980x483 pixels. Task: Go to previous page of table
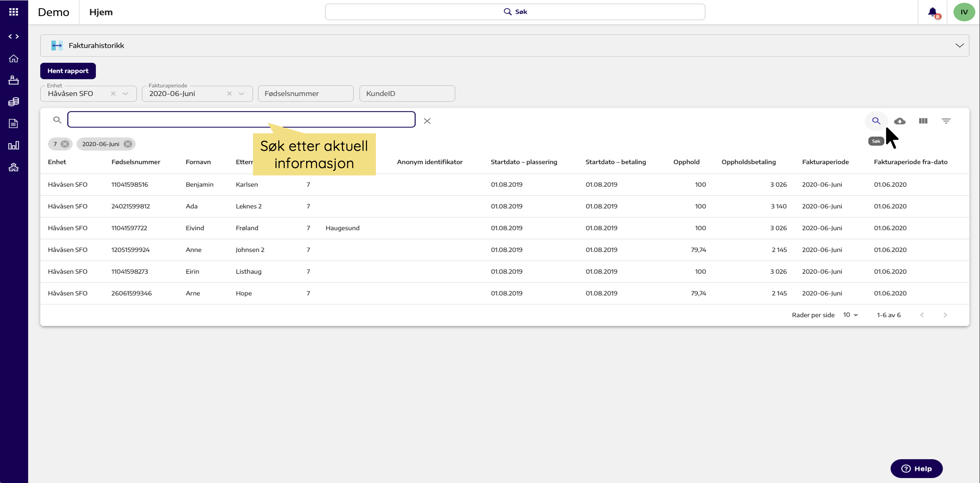point(922,315)
